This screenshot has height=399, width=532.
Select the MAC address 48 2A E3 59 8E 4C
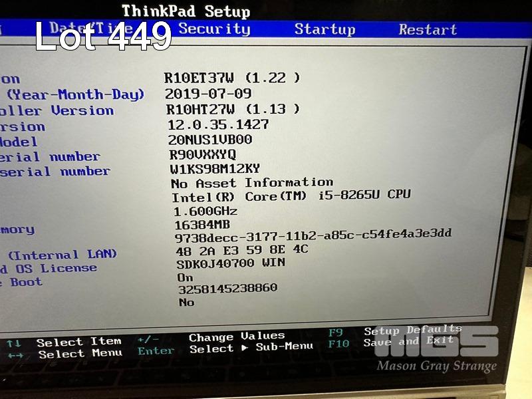pos(241,249)
